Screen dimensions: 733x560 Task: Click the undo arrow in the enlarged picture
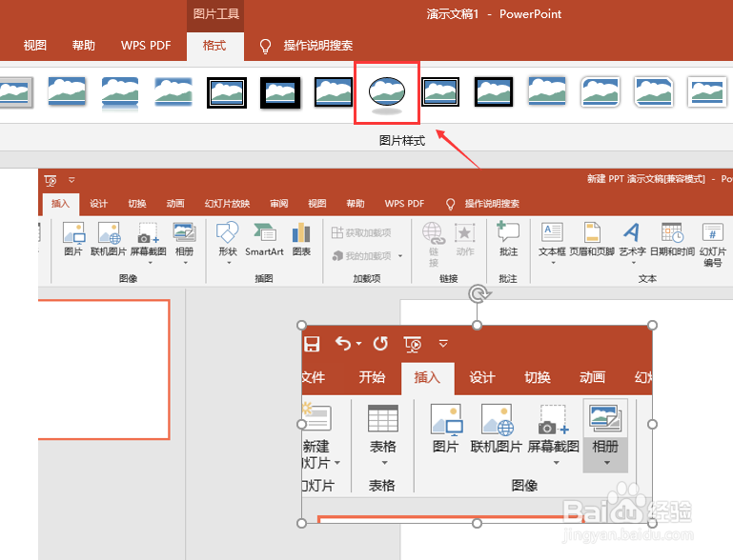[343, 344]
